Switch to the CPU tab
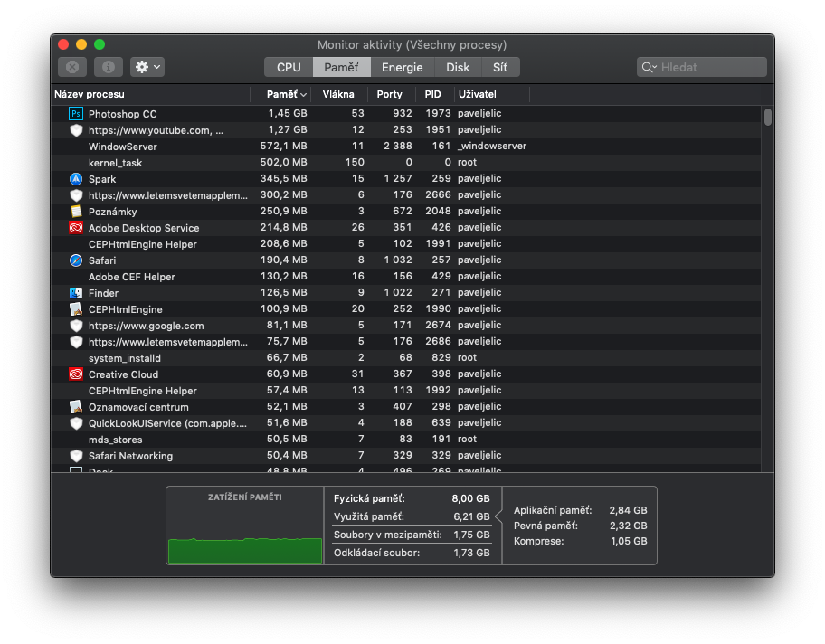 (x=289, y=67)
